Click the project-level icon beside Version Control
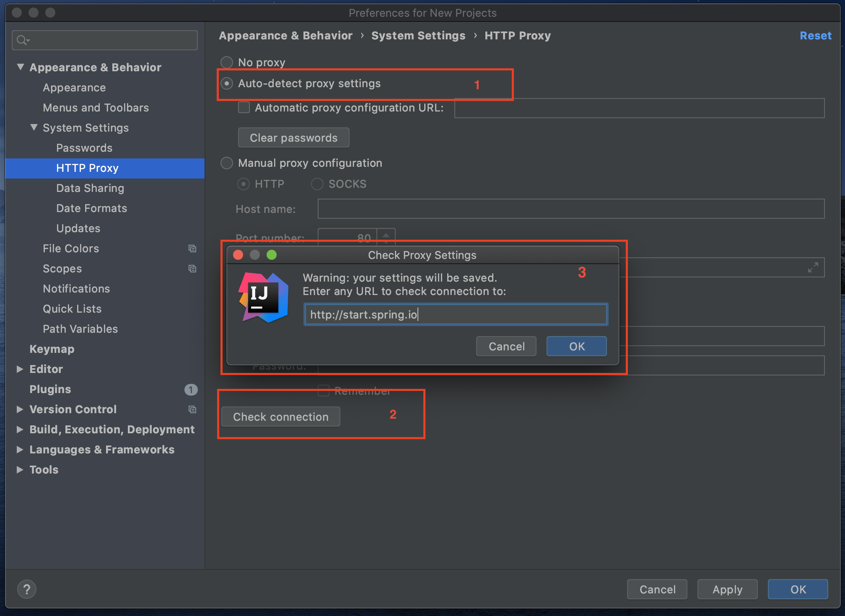845x616 pixels. [x=192, y=409]
